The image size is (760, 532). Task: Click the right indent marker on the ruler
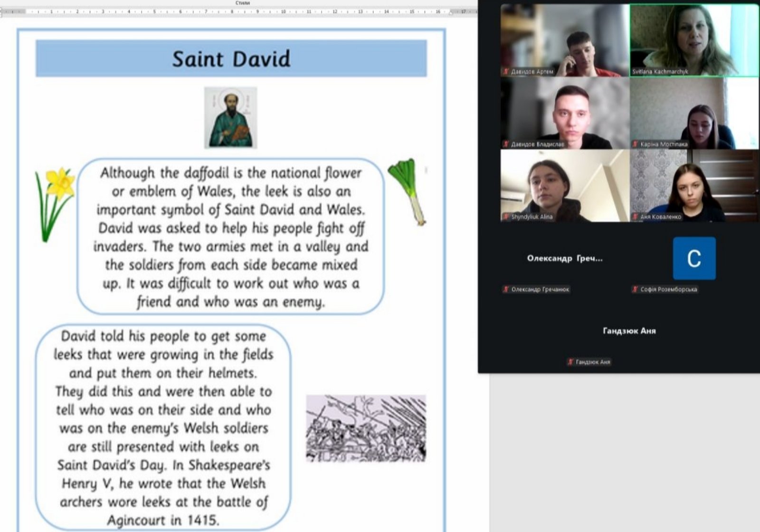point(451,12)
